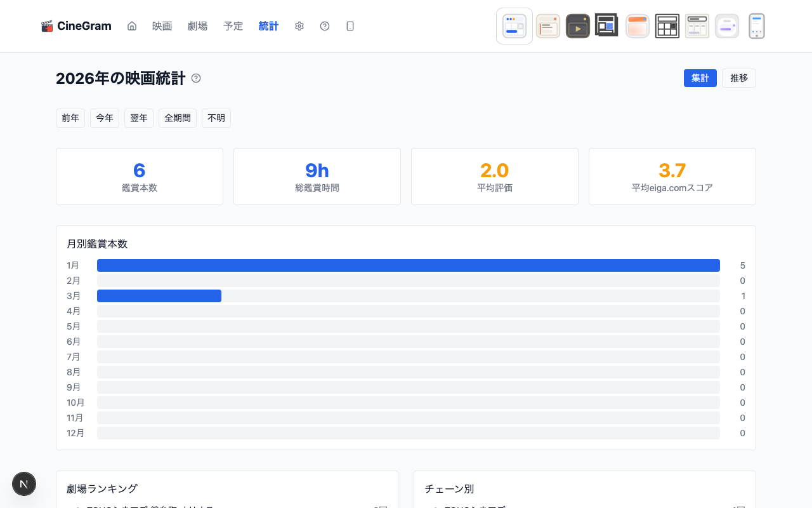The height and width of the screenshot is (508, 812).
Task: Click the mobile device icon in the navbar
Action: 350,26
